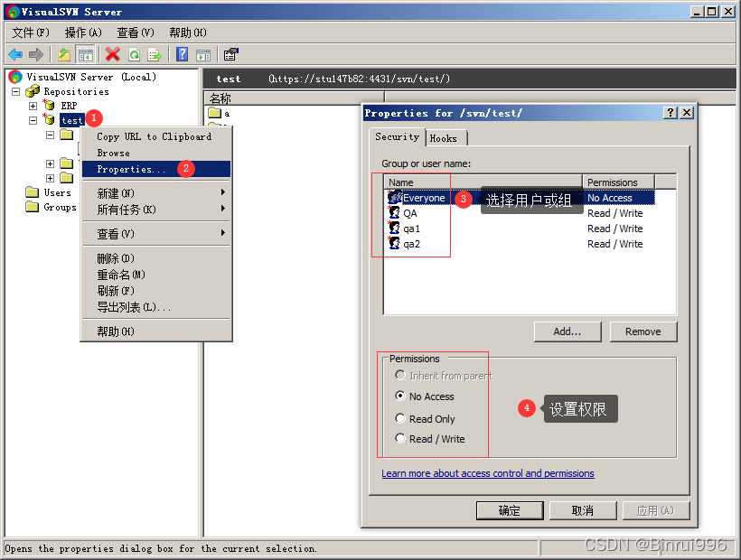Click the Remove button
Viewport: 741px width, 560px height.
pos(643,331)
